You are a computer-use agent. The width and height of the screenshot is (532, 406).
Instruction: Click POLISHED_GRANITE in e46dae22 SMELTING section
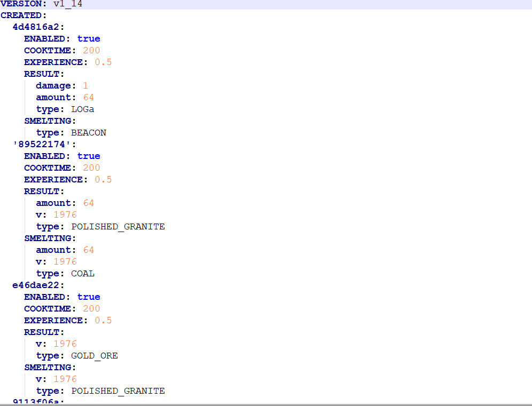118,391
